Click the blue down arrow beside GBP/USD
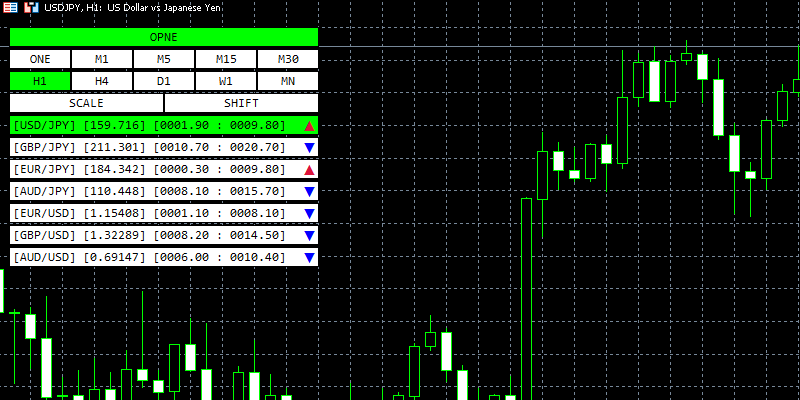The height and width of the screenshot is (400, 800). point(310,236)
